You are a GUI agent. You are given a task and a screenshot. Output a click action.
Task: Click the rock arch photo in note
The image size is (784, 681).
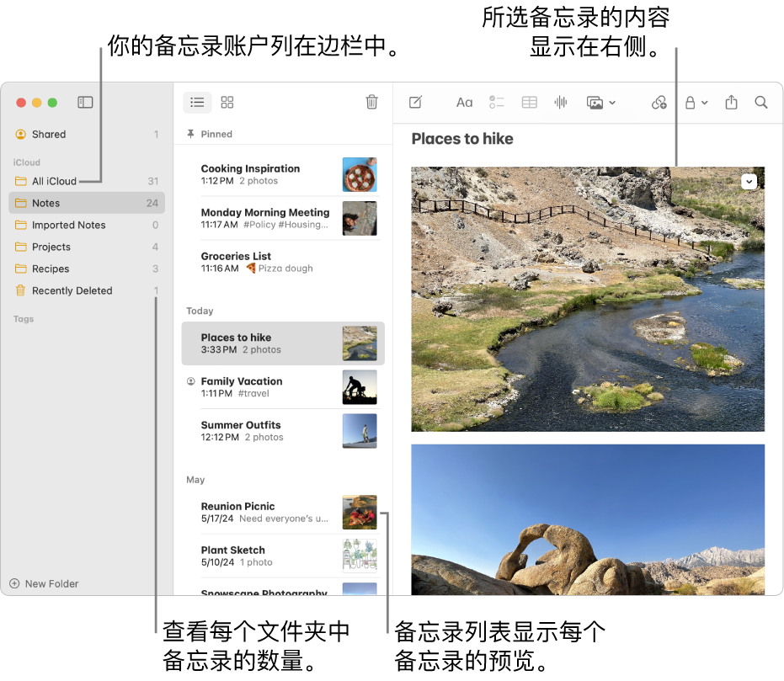coord(588,519)
